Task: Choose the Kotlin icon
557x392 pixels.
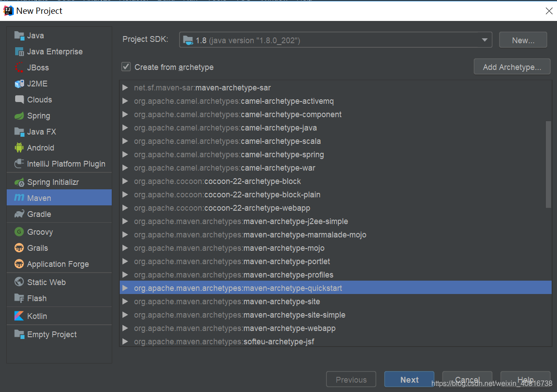Action: pyautogui.click(x=19, y=316)
